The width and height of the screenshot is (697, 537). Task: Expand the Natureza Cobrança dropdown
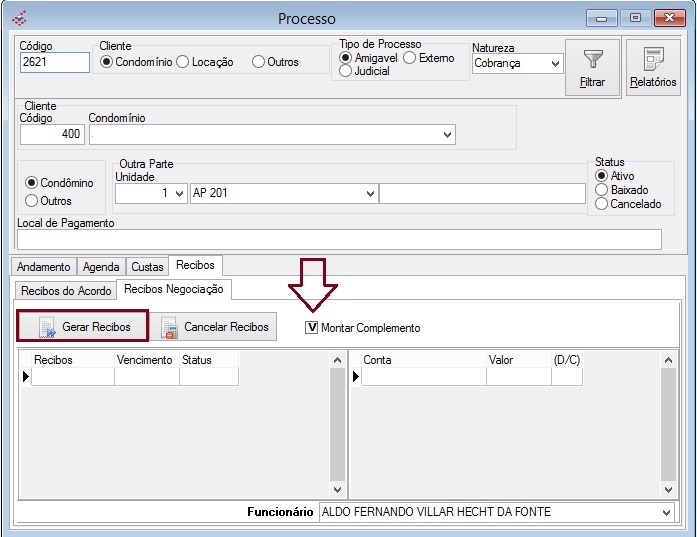555,63
